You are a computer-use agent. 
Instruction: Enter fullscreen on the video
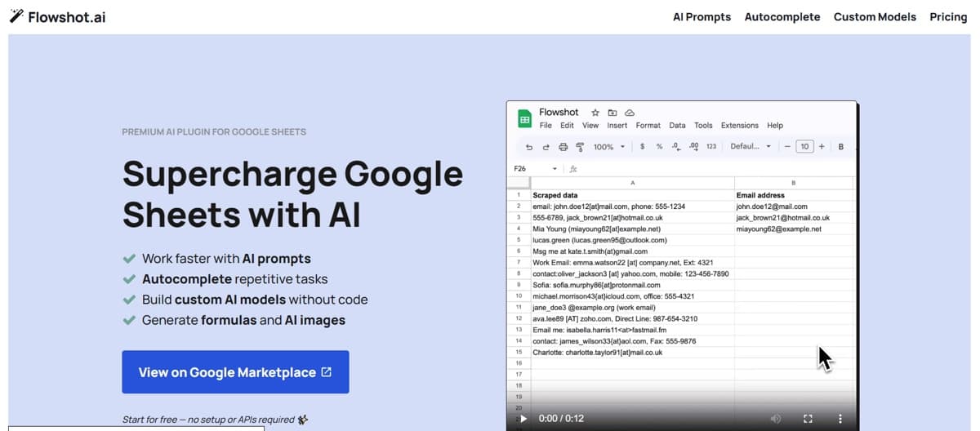[808, 418]
